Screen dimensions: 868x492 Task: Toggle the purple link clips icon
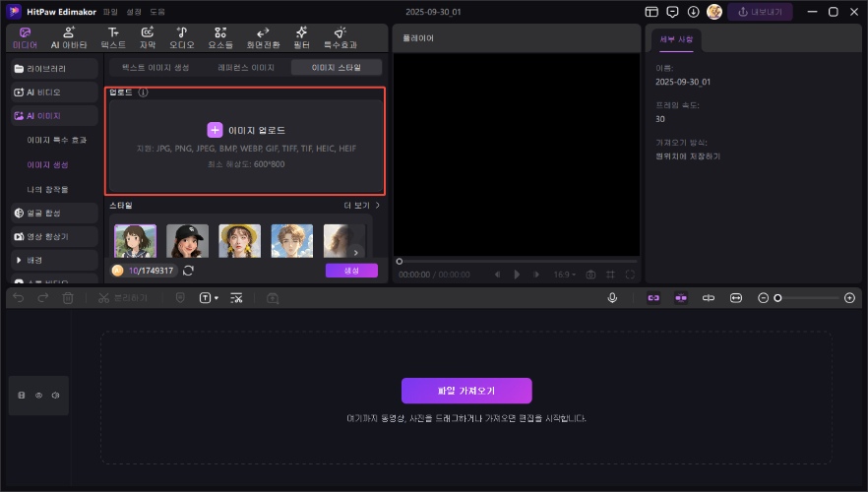(x=653, y=298)
